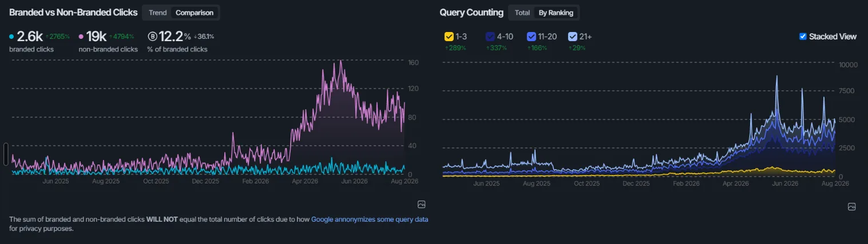Image resolution: width=868 pixels, height=244 pixels.
Task: Click the blue branded clicks legend dot
Action: [x=12, y=37]
